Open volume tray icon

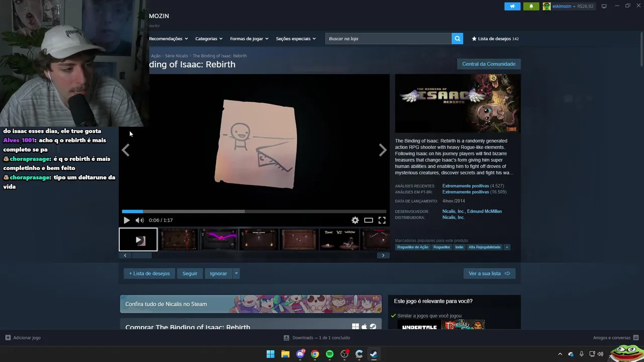click(600, 354)
